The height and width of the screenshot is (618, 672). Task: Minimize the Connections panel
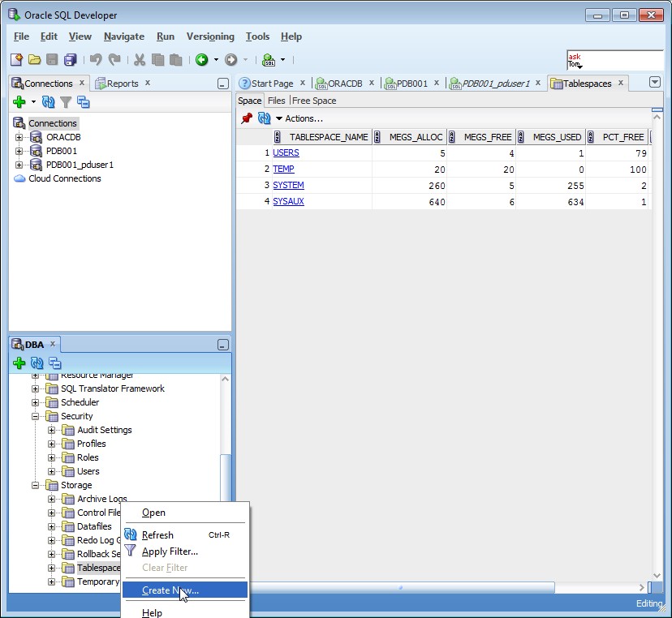pyautogui.click(x=223, y=84)
